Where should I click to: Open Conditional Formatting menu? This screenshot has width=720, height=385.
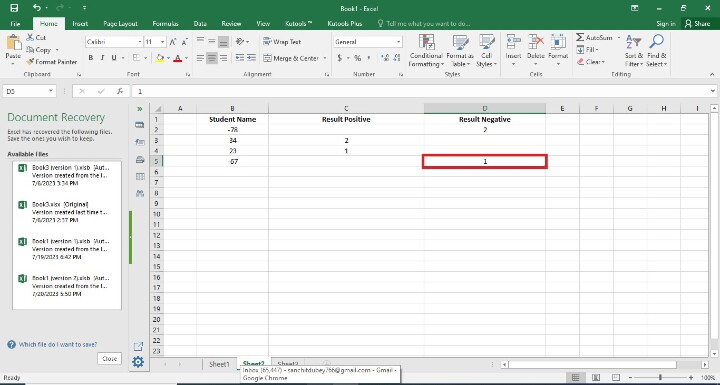(426, 51)
